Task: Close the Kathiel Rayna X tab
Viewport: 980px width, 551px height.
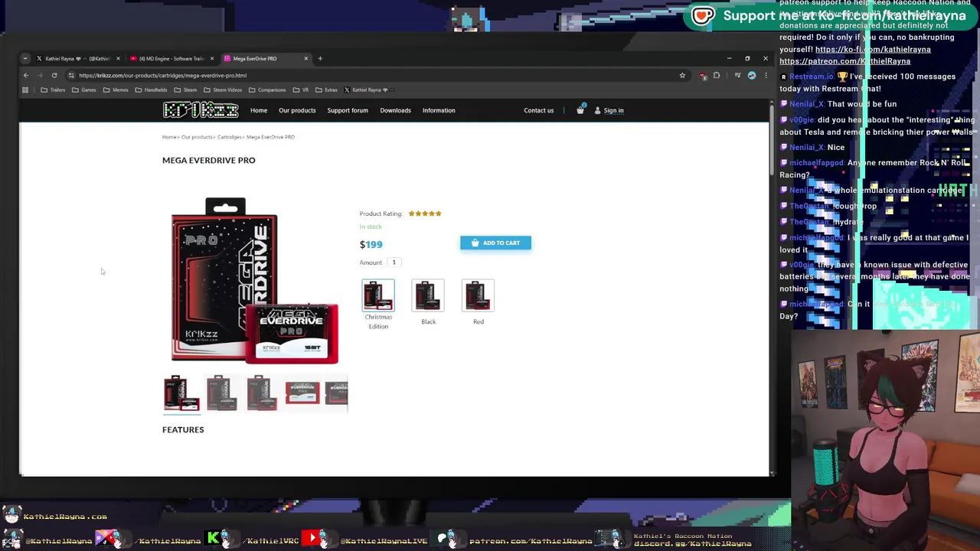Action: coord(117,58)
